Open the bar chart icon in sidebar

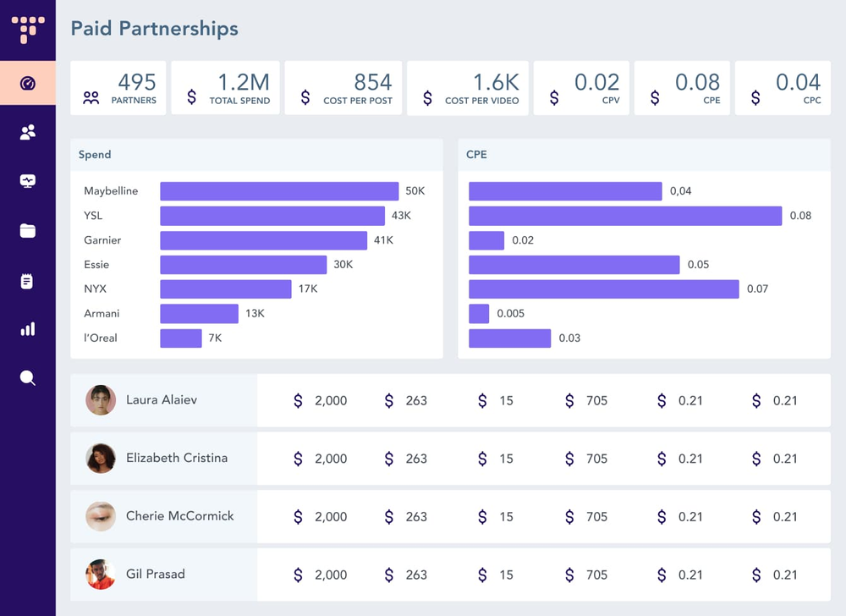pyautogui.click(x=28, y=329)
